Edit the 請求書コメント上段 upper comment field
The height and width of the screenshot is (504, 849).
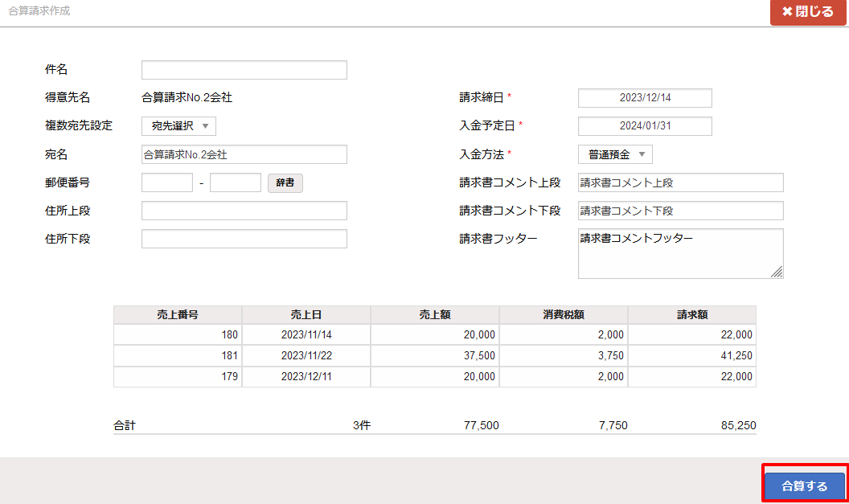click(x=680, y=182)
